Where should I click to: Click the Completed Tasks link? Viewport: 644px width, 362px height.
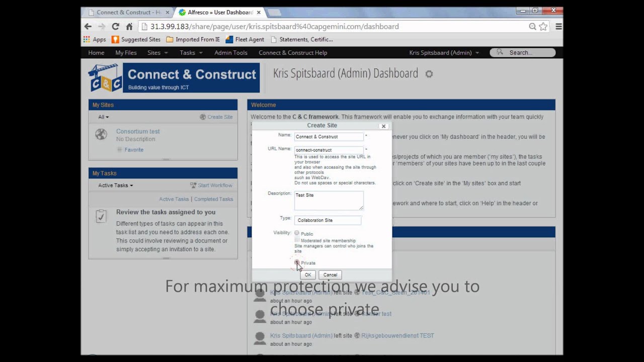(213, 199)
